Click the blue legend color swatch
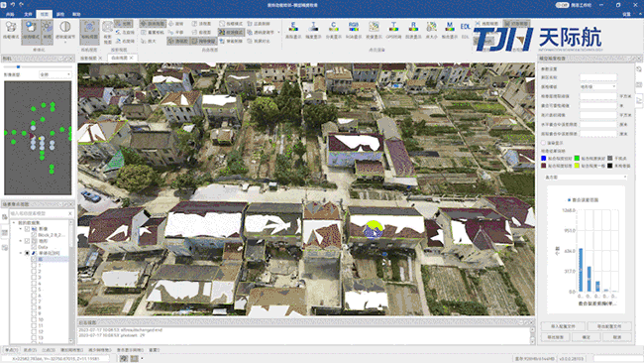The width and height of the screenshot is (644, 363). [543, 159]
